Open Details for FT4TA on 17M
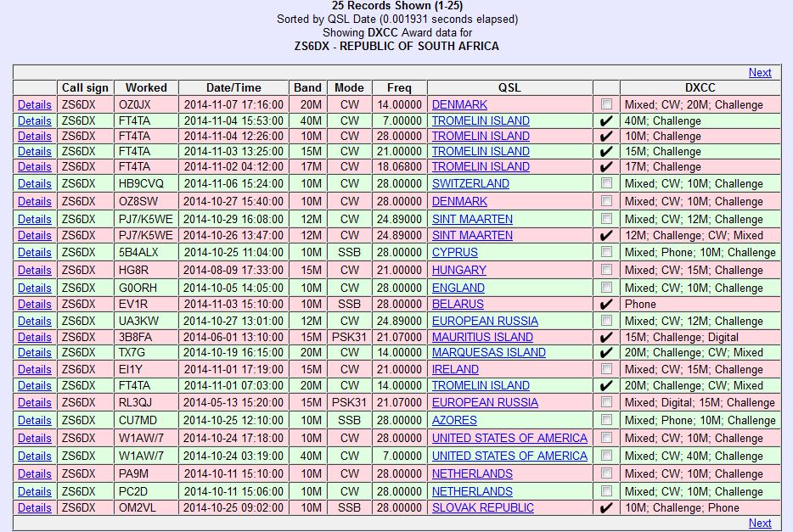 35,166
